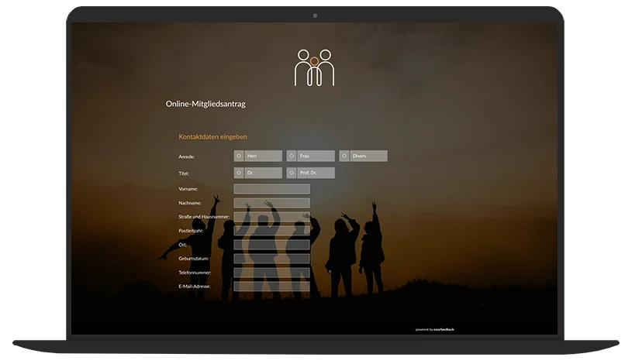
Task: Focus the Nachname text field
Action: (x=271, y=203)
